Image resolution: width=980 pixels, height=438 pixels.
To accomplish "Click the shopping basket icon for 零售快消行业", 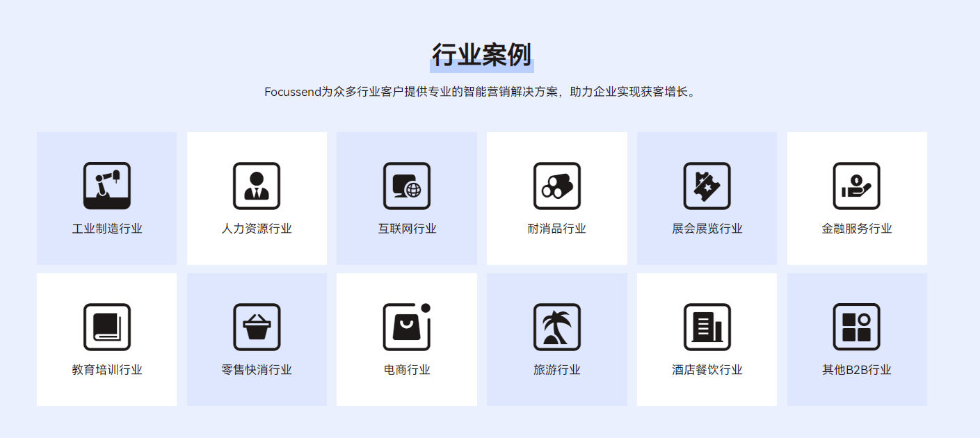I will pos(257,327).
